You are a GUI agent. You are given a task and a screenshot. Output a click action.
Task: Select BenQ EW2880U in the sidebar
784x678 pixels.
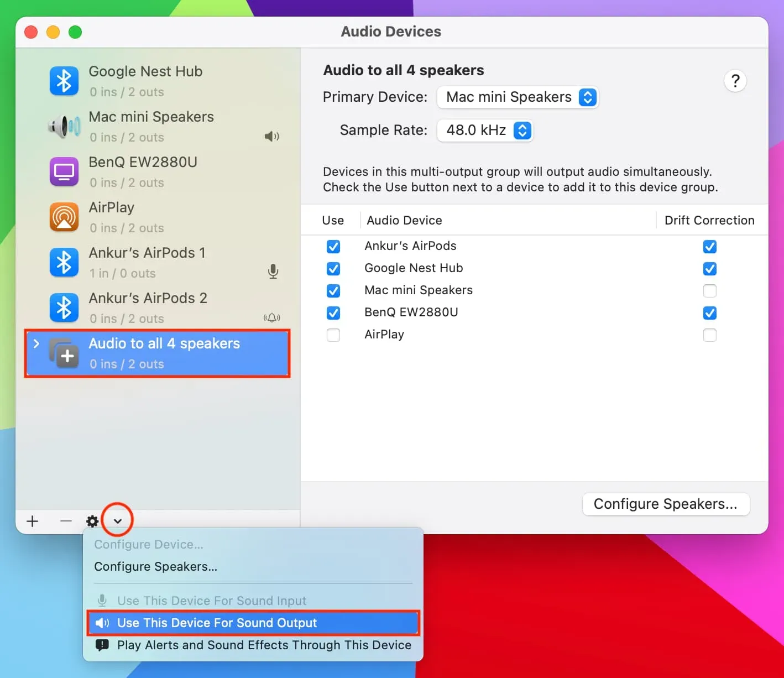tap(158, 172)
